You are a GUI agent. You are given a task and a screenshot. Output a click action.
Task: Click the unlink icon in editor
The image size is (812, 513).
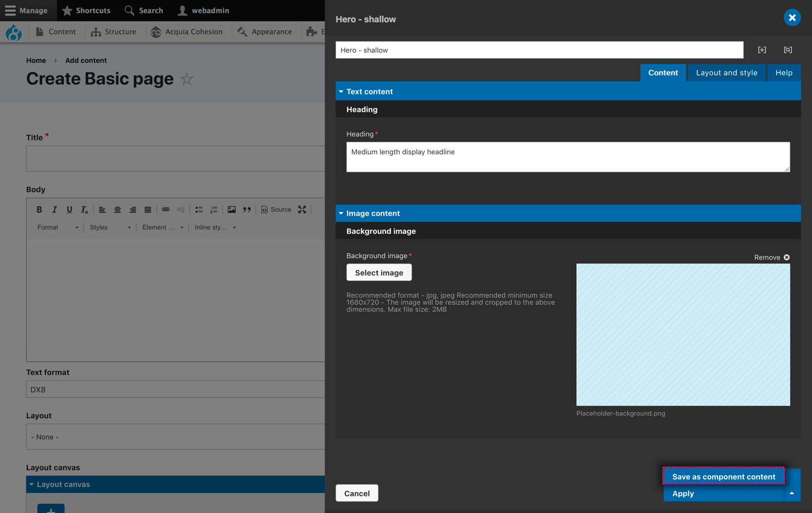click(x=181, y=209)
